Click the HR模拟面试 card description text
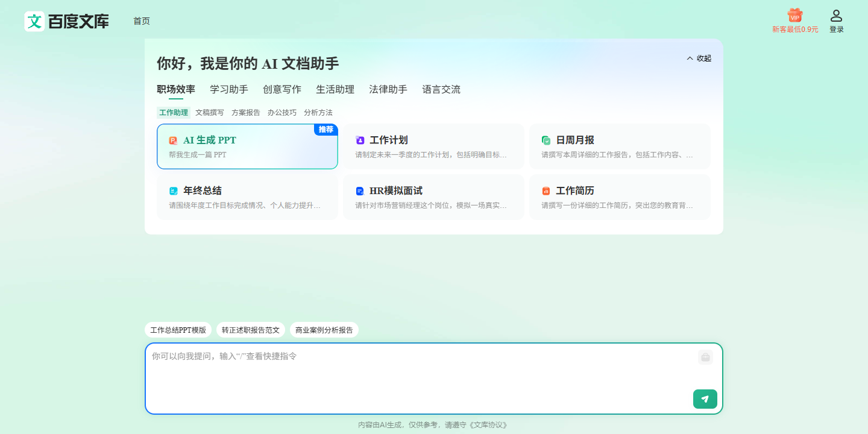 (431, 206)
